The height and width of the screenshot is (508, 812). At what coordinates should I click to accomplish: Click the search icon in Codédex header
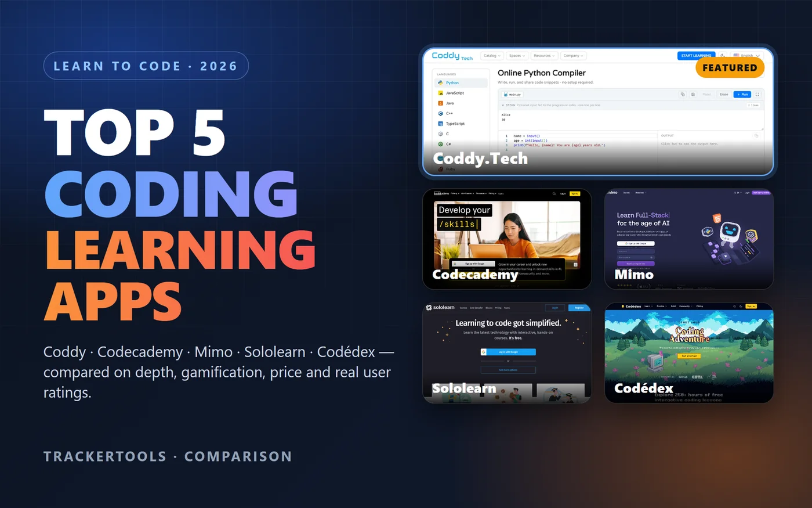(734, 306)
